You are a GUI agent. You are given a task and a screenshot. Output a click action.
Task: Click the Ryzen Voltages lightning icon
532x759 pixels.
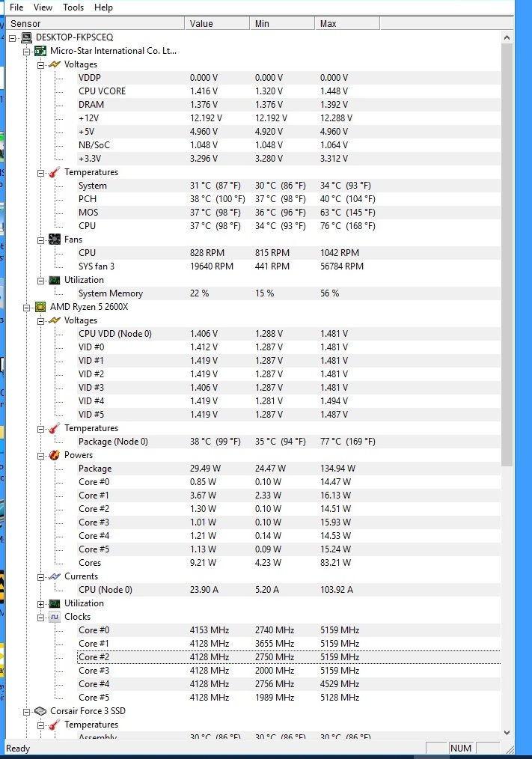point(55,320)
